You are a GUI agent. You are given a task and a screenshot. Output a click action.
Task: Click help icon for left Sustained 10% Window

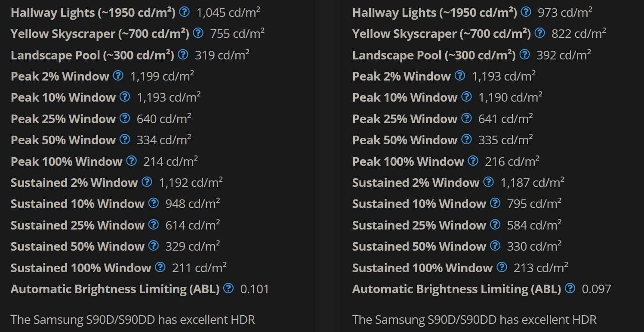point(154,203)
